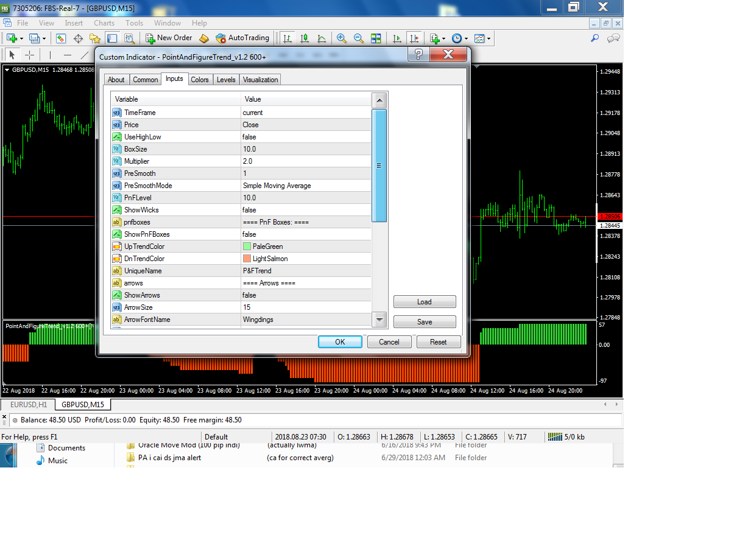Click the inputs list scrollbar down arrow
This screenshot has height=560, width=748.
point(379,320)
